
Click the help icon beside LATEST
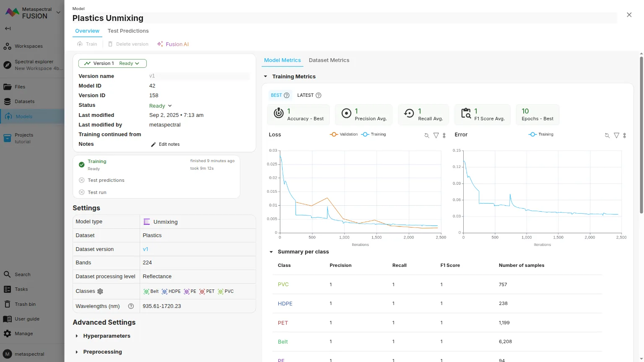[x=318, y=96]
